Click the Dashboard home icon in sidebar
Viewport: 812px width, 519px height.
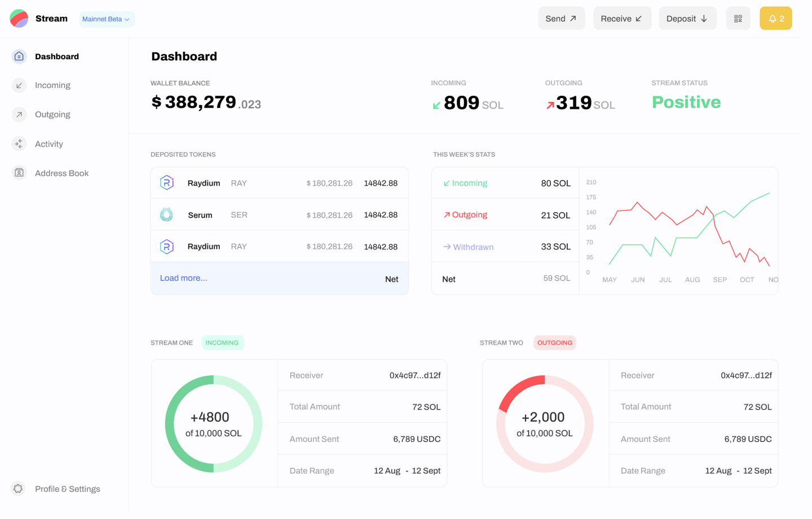click(x=19, y=56)
